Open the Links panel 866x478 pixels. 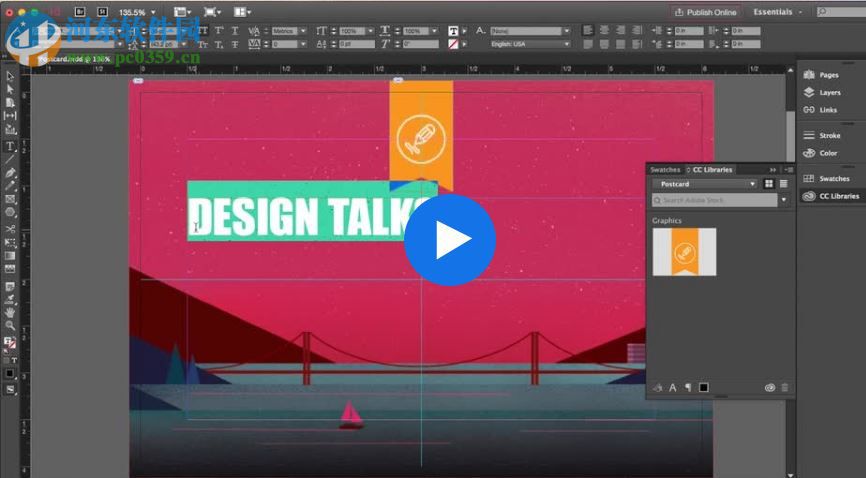[821, 110]
